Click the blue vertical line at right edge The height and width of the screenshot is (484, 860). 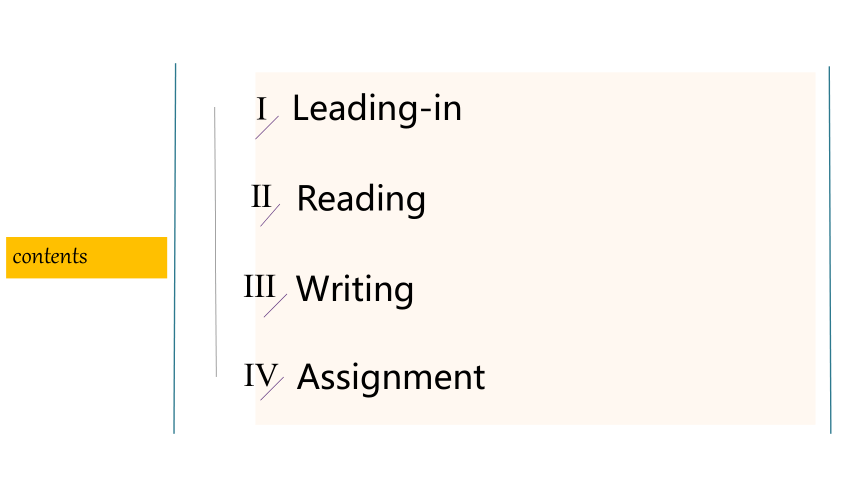coord(830,250)
